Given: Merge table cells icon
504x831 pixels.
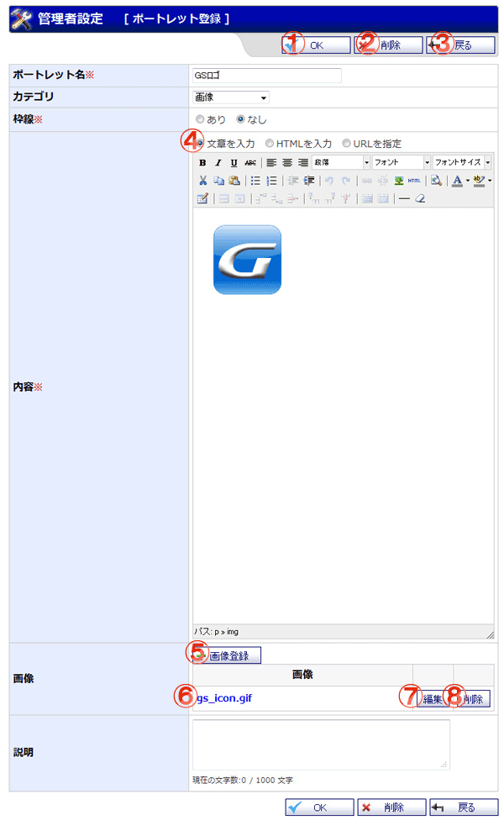Looking at the screenshot, I should coord(384,199).
